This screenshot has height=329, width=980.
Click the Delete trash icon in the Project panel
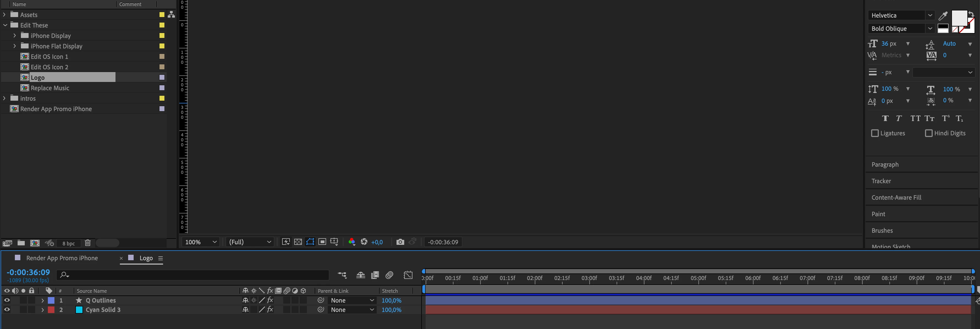pyautogui.click(x=87, y=243)
